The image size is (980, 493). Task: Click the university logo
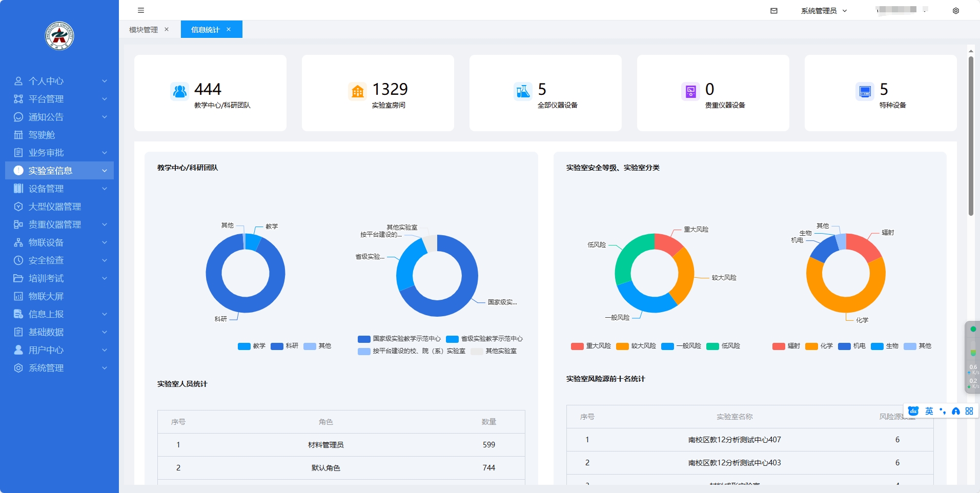(59, 36)
